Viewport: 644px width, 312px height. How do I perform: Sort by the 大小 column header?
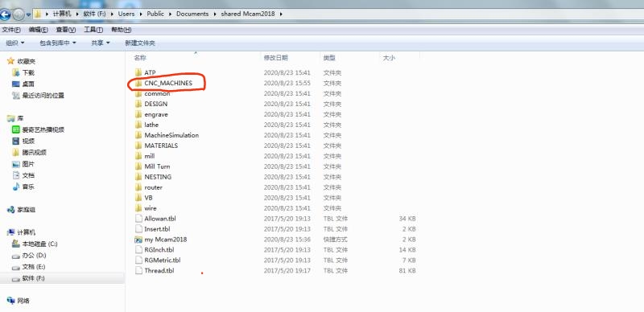(389, 58)
